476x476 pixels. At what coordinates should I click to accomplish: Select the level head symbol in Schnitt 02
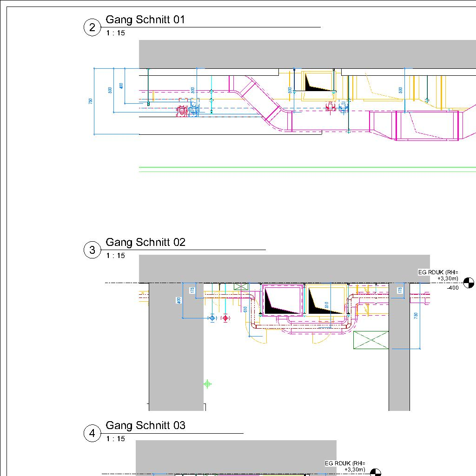tap(469, 283)
